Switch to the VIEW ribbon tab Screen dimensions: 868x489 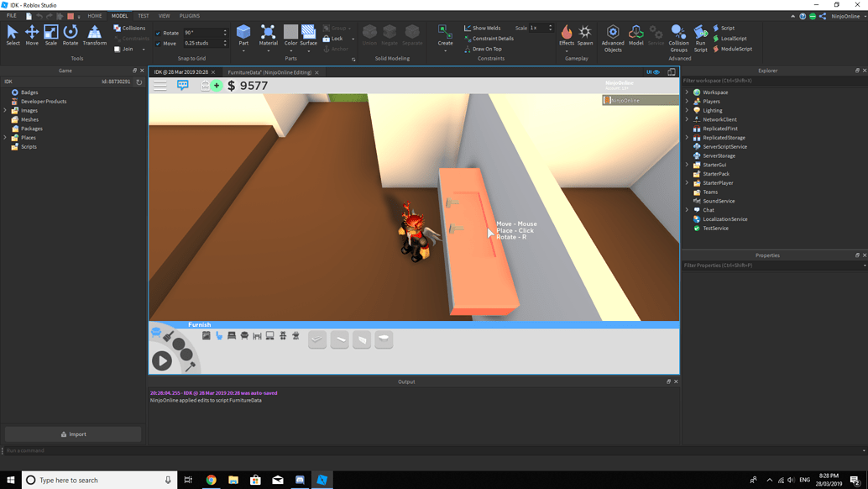click(165, 16)
